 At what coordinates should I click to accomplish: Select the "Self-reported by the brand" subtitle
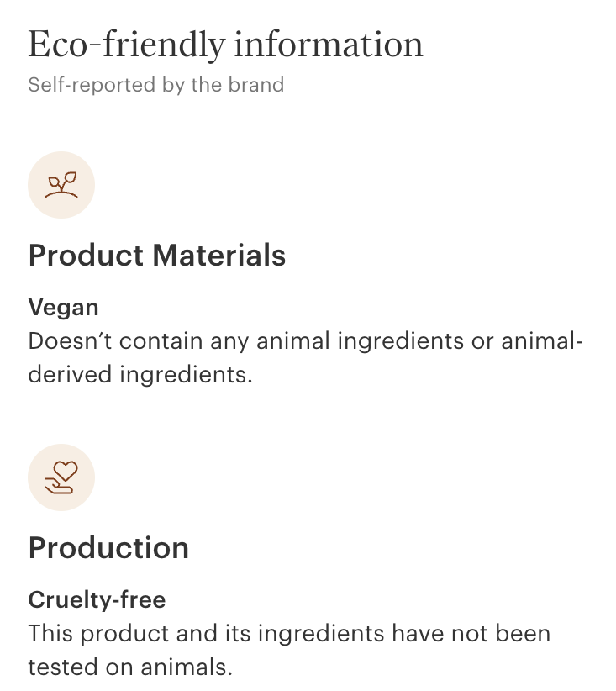[x=156, y=85]
